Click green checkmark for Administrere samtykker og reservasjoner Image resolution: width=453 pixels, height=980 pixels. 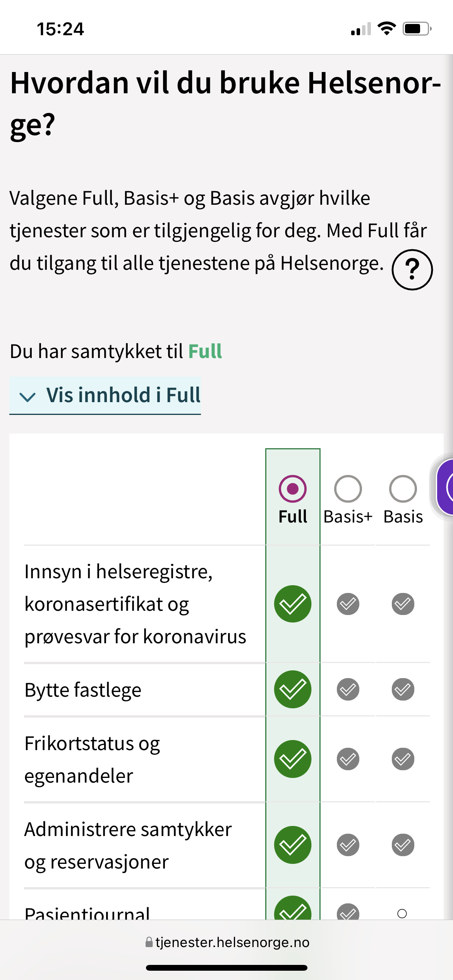pos(293,845)
